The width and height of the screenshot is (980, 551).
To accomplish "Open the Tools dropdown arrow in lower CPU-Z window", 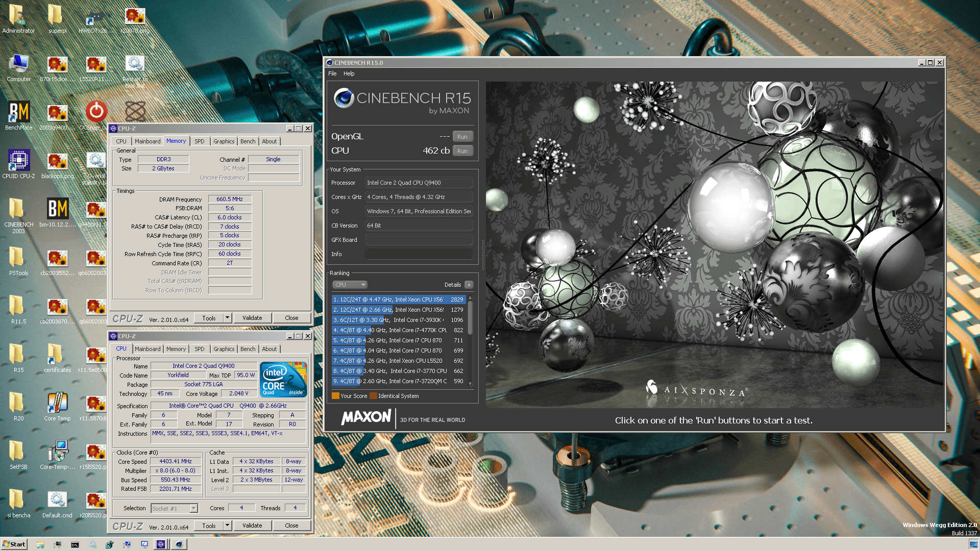I will tap(227, 525).
